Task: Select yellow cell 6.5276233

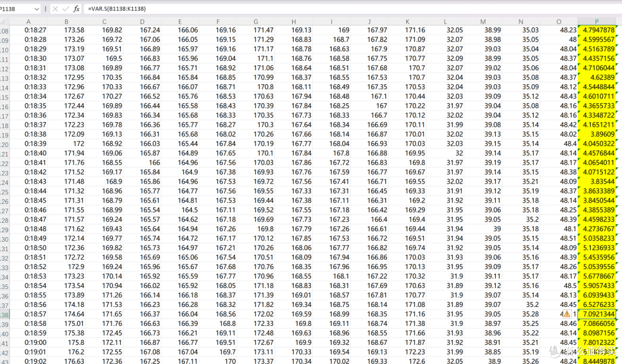Action: click(x=597, y=305)
